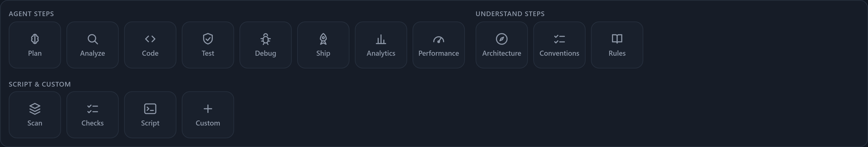Open the Rules book icon
The image size is (868, 147).
tap(617, 39)
